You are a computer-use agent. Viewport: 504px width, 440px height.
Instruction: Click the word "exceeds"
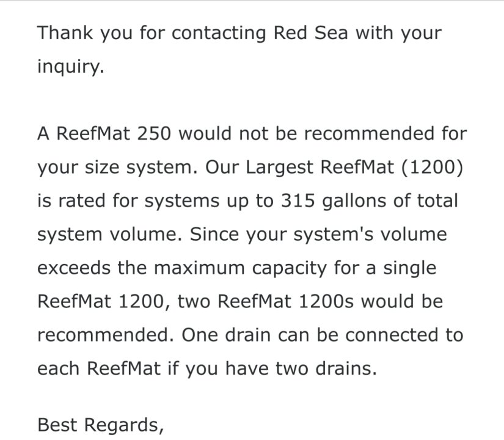tap(74, 268)
